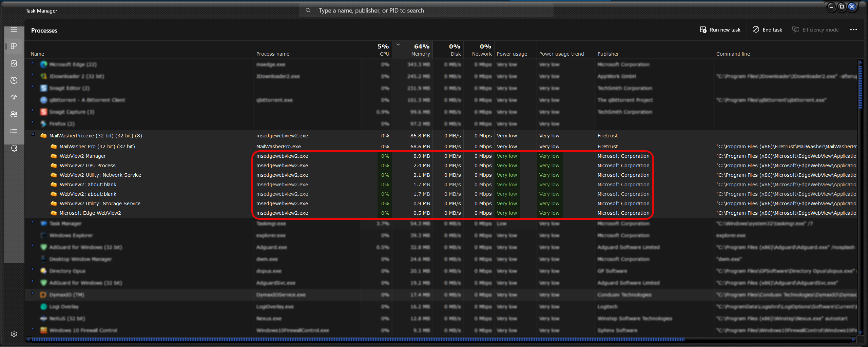This screenshot has width=868, height=347.
Task: Expand the JDownloader 2 process group
Action: pyautogui.click(x=33, y=75)
